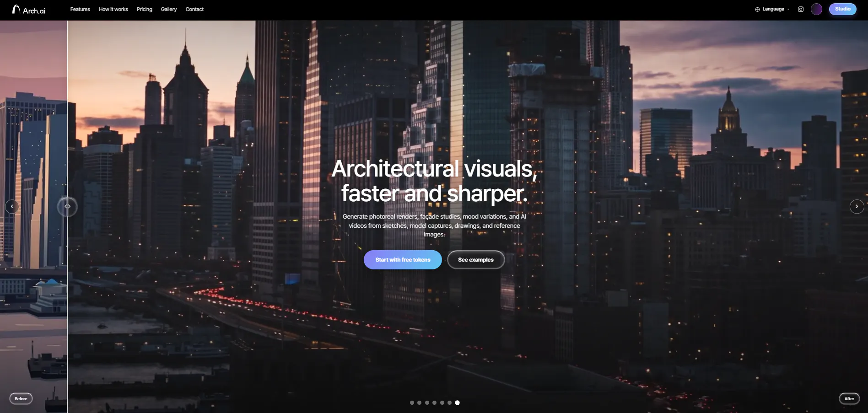The width and height of the screenshot is (868, 413).
Task: Advance to the next slide arrow
Action: (857, 207)
